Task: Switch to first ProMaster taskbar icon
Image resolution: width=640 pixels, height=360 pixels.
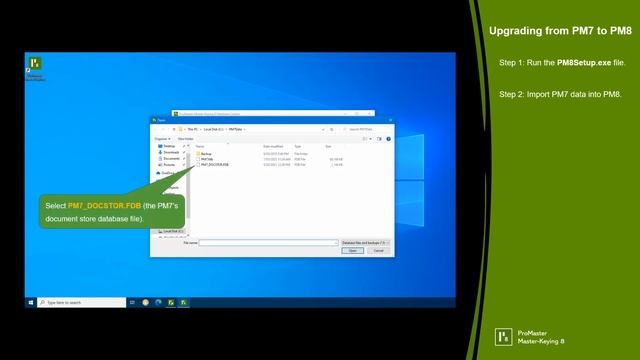Action: 171,302
